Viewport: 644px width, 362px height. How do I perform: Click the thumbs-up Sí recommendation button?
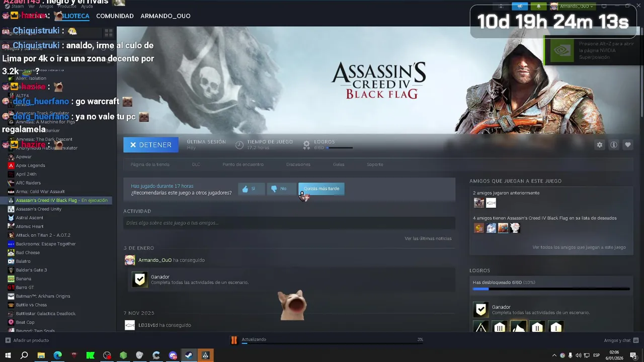coord(252,189)
